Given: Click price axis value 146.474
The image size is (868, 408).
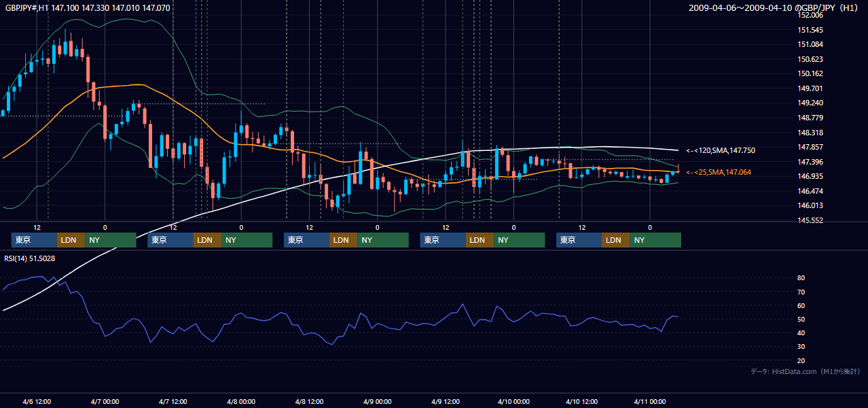Looking at the screenshot, I should click(810, 191).
